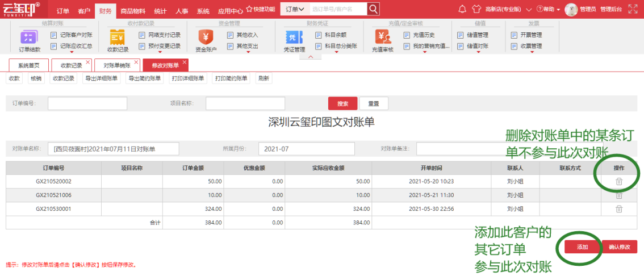Open notifications via the bell icon
This screenshot has height=280, width=644.
pyautogui.click(x=462, y=10)
